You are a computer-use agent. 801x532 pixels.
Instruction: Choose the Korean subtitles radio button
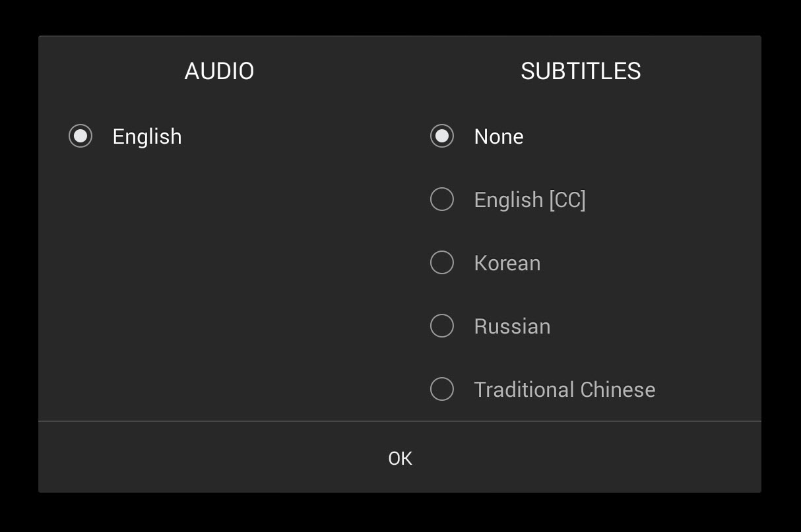(x=442, y=262)
